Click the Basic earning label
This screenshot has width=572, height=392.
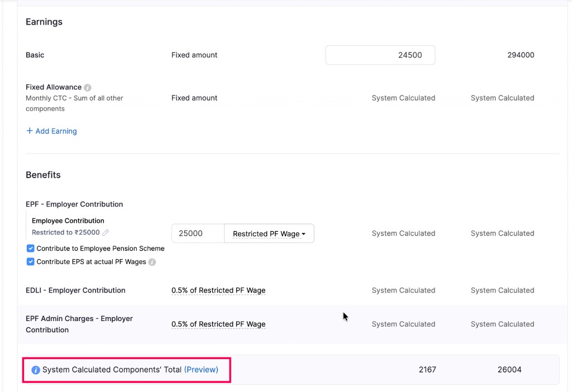(35, 55)
